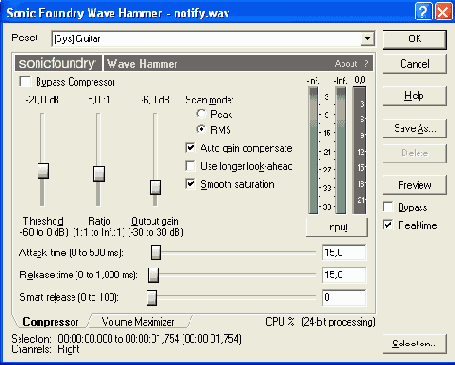Open Help from the side buttons
The image size is (455, 365).
point(414,96)
